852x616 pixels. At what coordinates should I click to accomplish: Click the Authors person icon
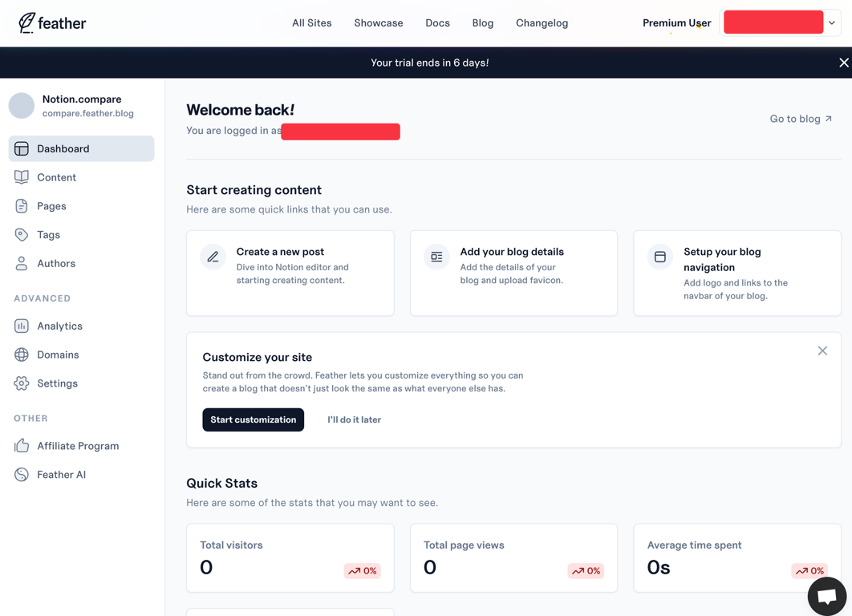coord(21,263)
